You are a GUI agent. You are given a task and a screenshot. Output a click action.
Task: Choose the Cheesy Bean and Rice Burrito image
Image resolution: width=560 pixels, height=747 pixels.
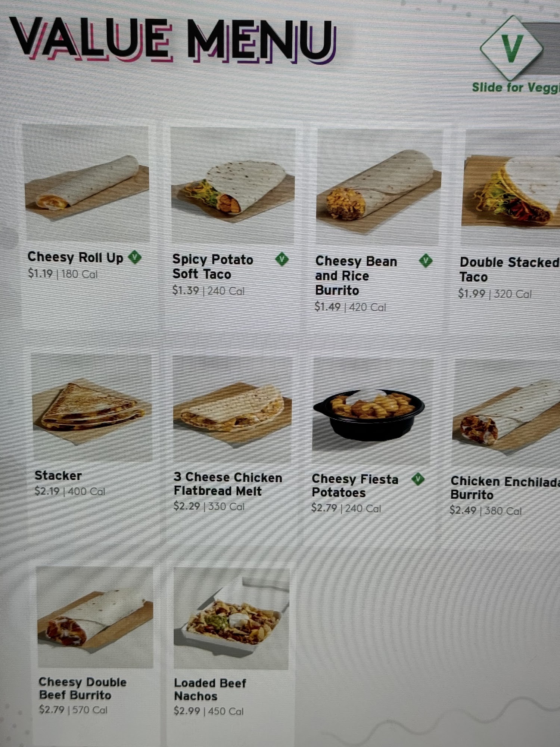pyautogui.click(x=379, y=187)
